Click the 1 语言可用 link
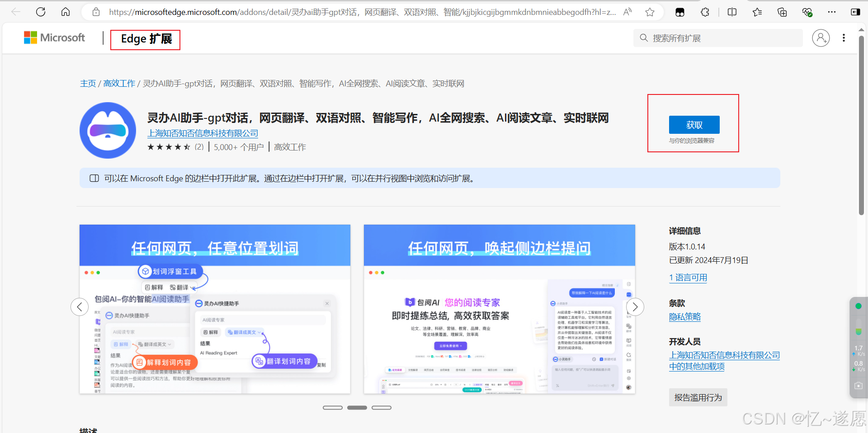 [x=688, y=278]
